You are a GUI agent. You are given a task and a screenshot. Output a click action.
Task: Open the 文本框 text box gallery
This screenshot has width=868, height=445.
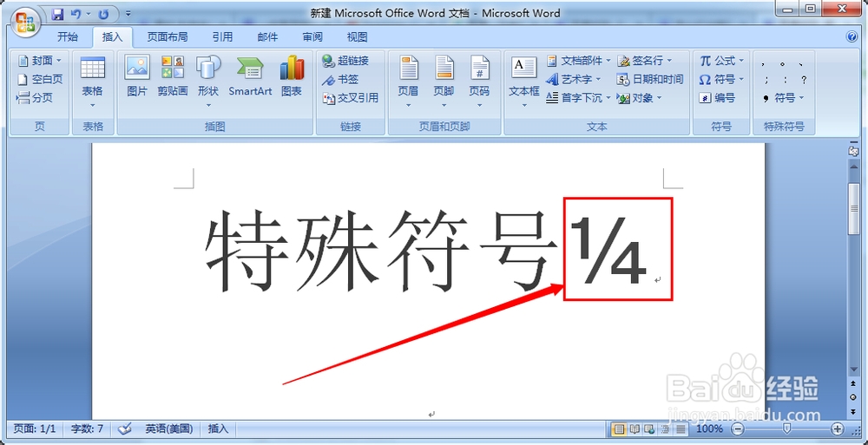click(x=523, y=82)
